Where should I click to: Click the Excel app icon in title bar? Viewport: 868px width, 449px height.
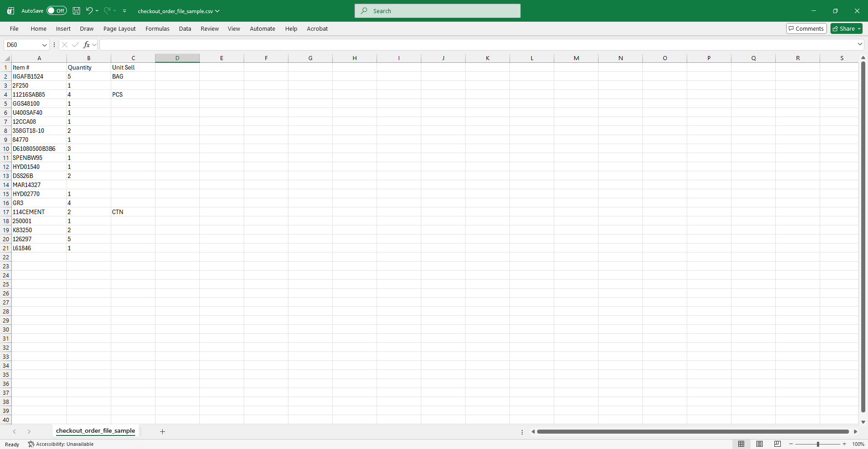pos(11,11)
